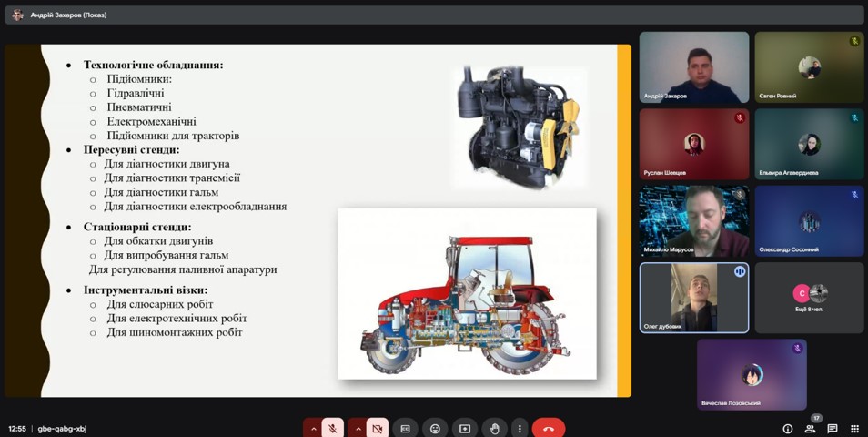
Task: Select Михайло Марусов video tile
Action: [x=694, y=221]
